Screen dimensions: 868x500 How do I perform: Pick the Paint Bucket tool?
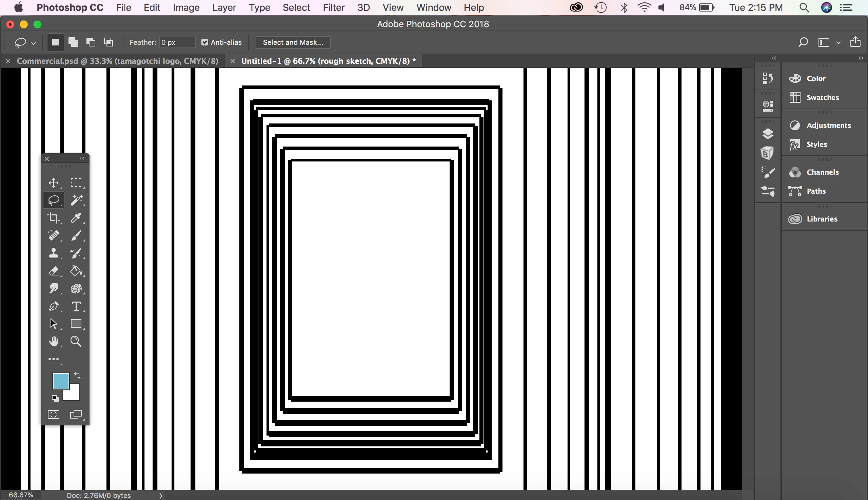[76, 271]
